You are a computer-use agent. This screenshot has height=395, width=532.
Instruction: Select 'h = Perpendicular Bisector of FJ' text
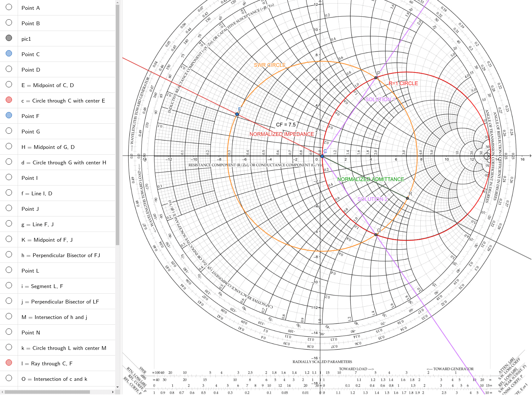pyautogui.click(x=61, y=255)
